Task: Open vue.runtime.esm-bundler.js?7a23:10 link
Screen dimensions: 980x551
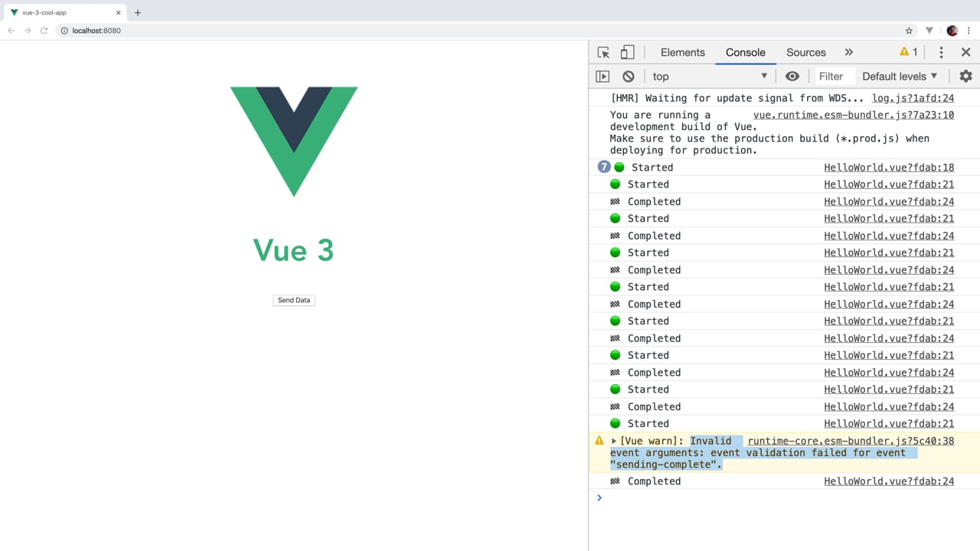Action: coord(854,115)
